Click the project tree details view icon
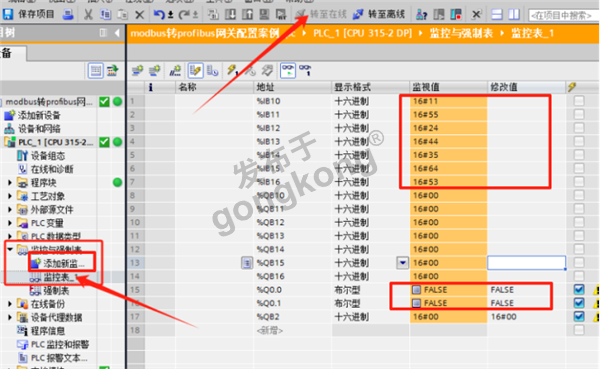Screen dimensions: 600x369 click(95, 70)
